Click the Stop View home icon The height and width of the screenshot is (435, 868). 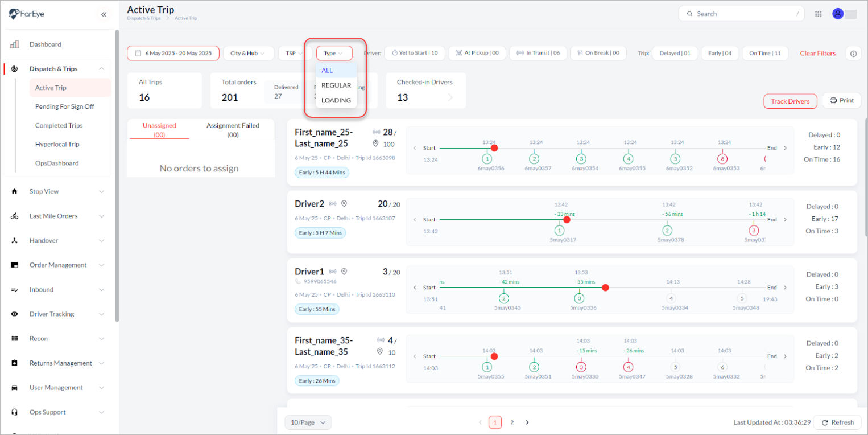15,191
